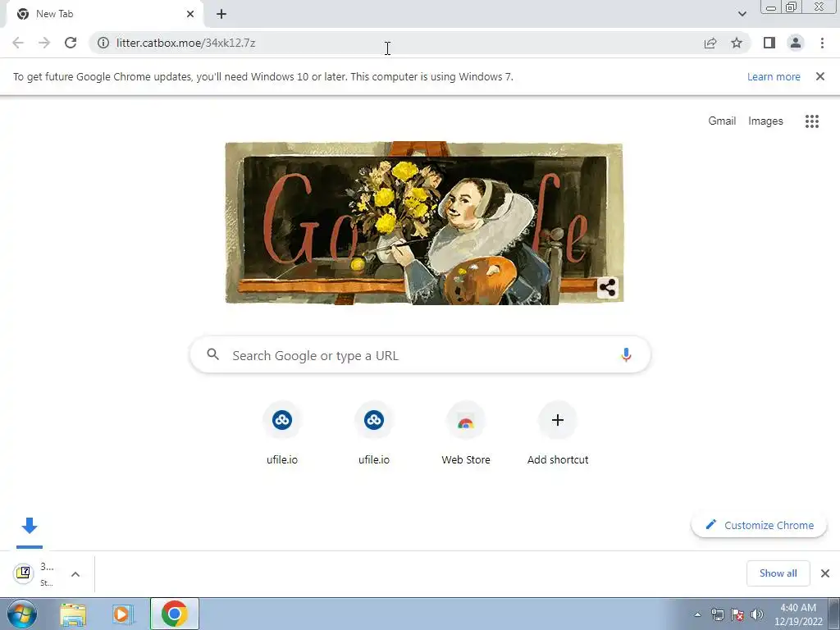Dismiss the Windows 7 update notice

(x=820, y=76)
